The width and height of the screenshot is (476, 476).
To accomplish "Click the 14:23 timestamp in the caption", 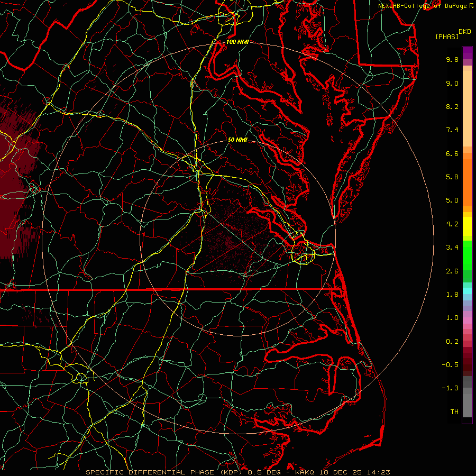I will point(380,472).
